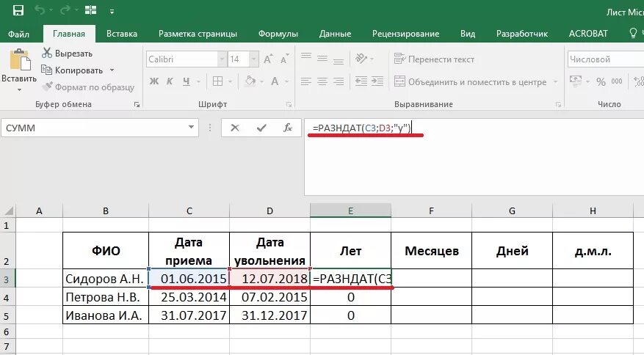This screenshot has height=355, width=644.
Task: Open the font size dropdown arrow
Action: 253,59
